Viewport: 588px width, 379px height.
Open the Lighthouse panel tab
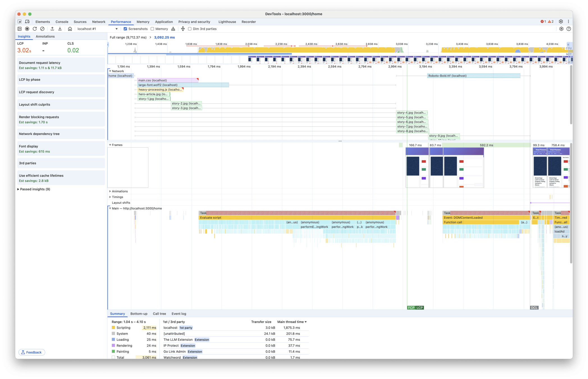(x=227, y=22)
